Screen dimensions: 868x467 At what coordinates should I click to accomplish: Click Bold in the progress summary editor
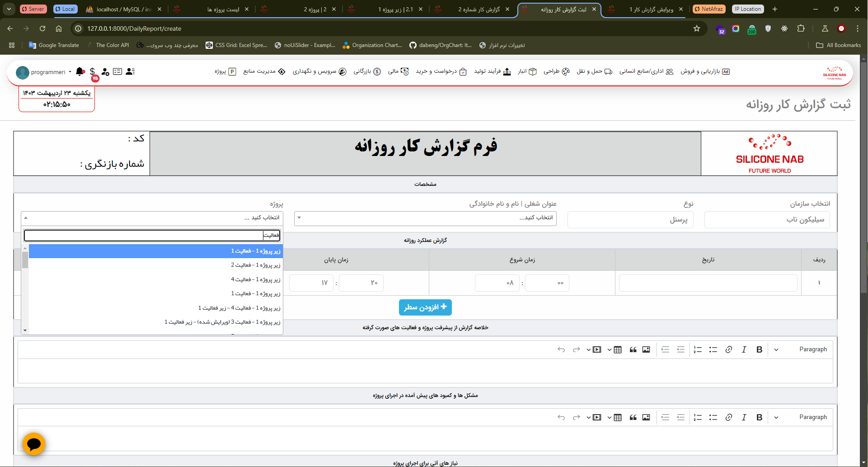pos(759,349)
